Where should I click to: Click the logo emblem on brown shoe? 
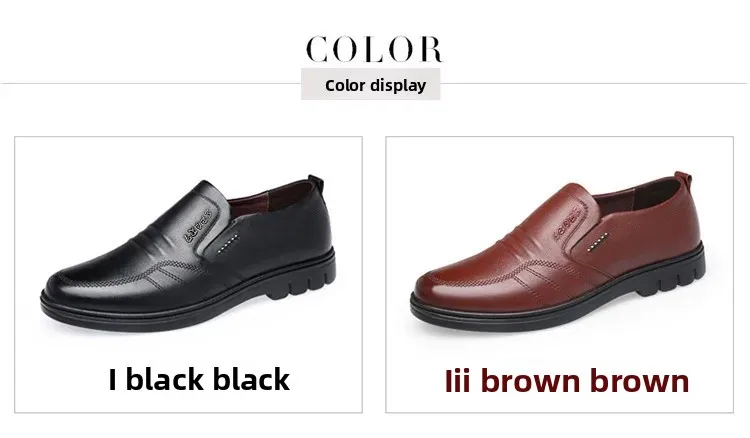[568, 223]
